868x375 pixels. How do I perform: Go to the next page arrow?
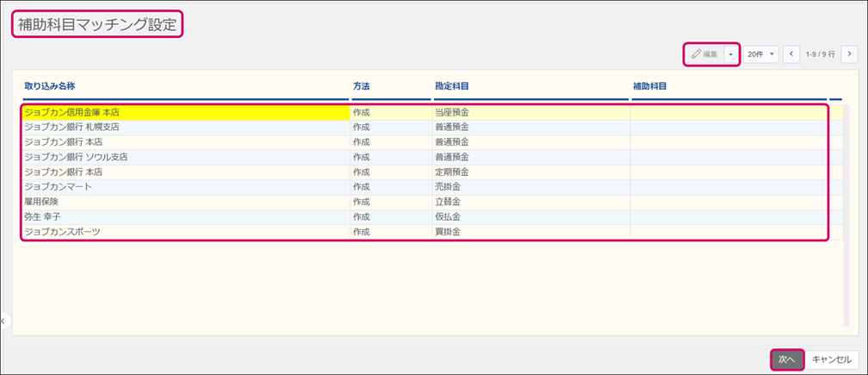pos(848,54)
